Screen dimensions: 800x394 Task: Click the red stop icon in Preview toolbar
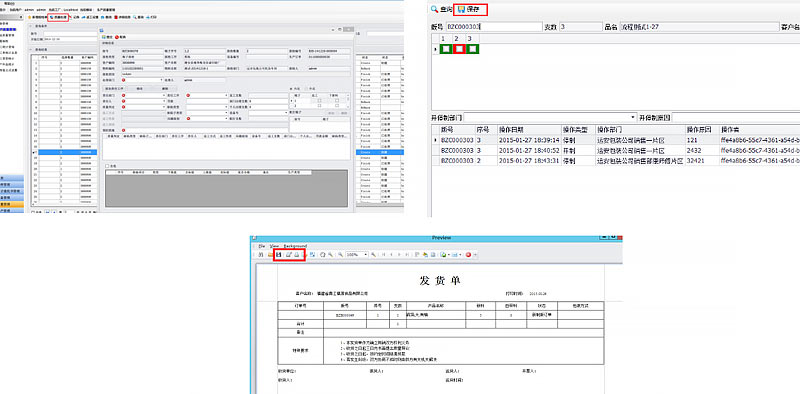(x=468, y=254)
